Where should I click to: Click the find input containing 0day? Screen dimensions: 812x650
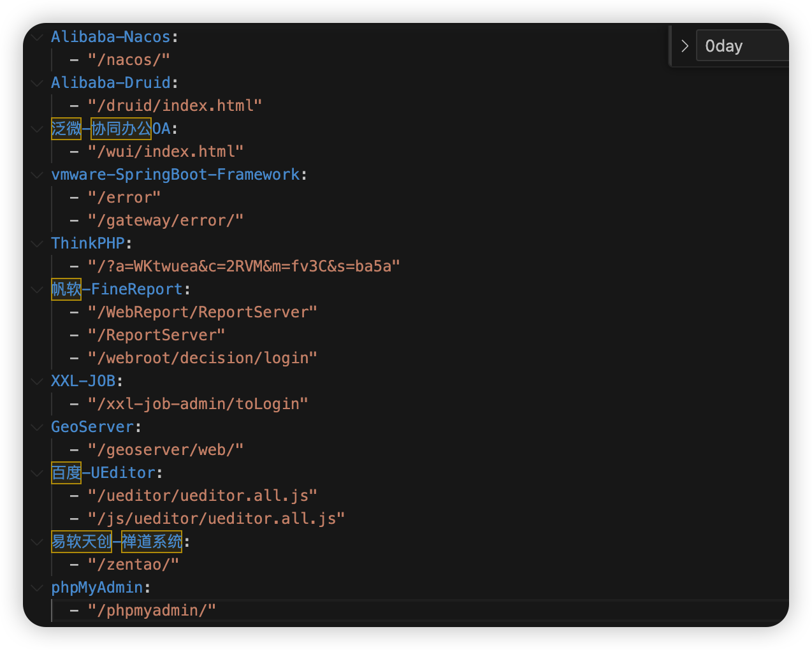[743, 46]
